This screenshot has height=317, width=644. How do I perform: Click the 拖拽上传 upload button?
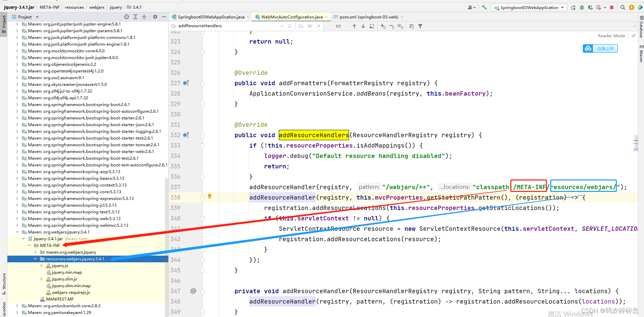point(600,48)
